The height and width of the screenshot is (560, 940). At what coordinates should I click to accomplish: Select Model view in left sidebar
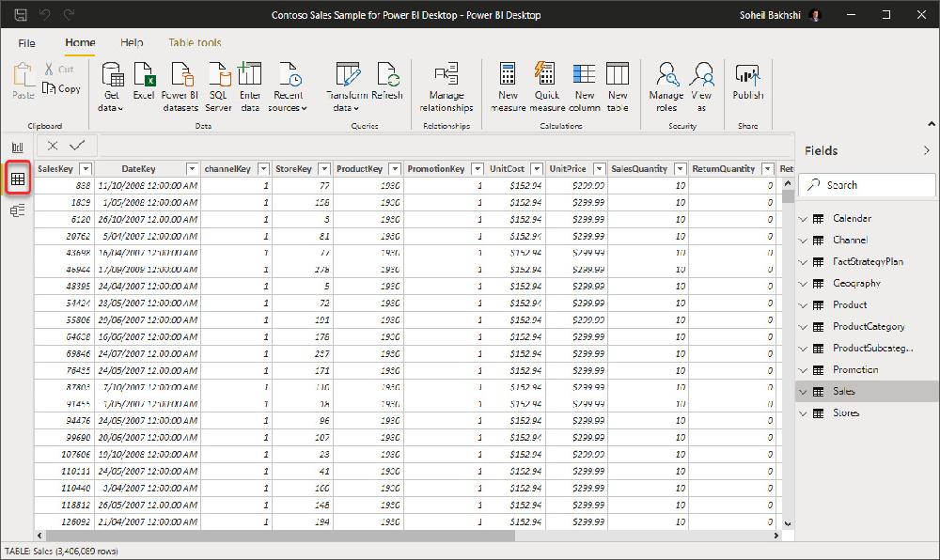[x=16, y=210]
